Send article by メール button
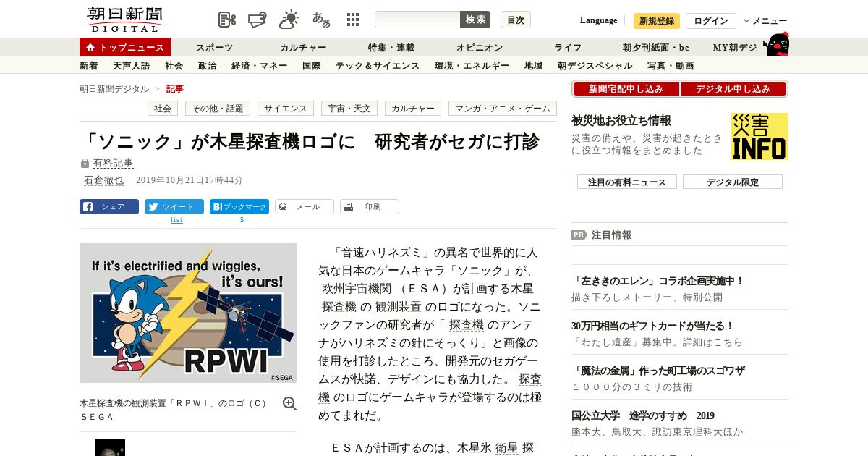Viewport: 868px width, 456px height. [x=305, y=207]
